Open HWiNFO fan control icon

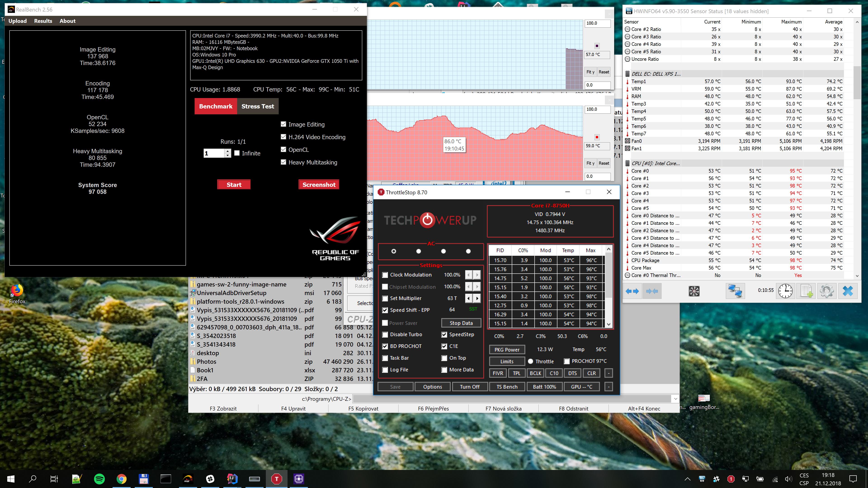pyautogui.click(x=694, y=291)
